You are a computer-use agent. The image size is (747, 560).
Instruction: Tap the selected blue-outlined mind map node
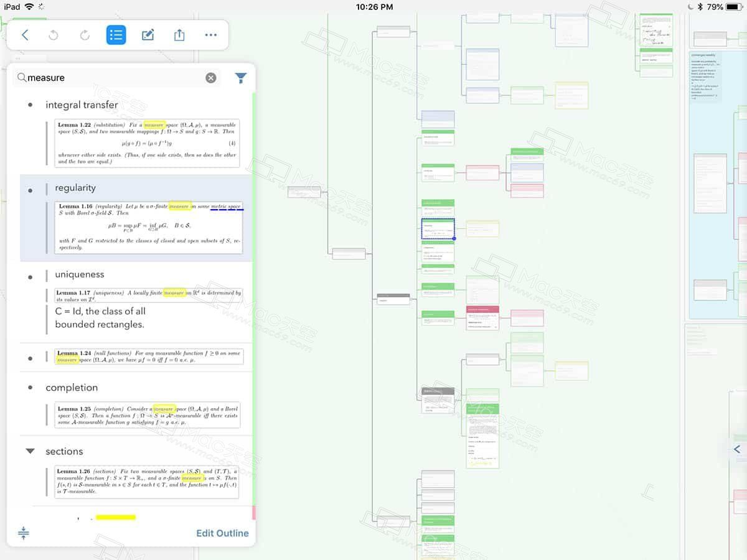(x=438, y=228)
